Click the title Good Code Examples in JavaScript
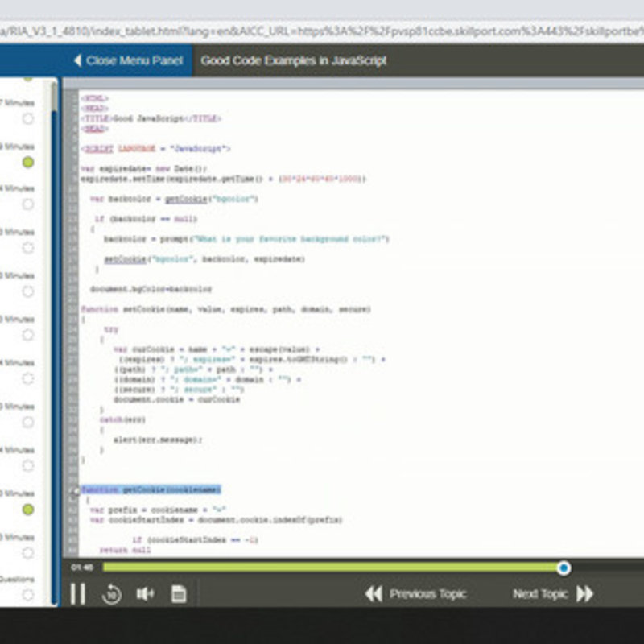 (x=294, y=60)
